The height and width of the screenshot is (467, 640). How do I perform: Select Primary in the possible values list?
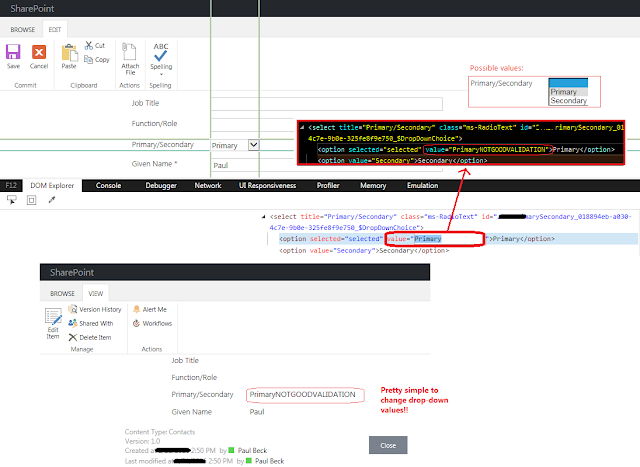tap(568, 92)
